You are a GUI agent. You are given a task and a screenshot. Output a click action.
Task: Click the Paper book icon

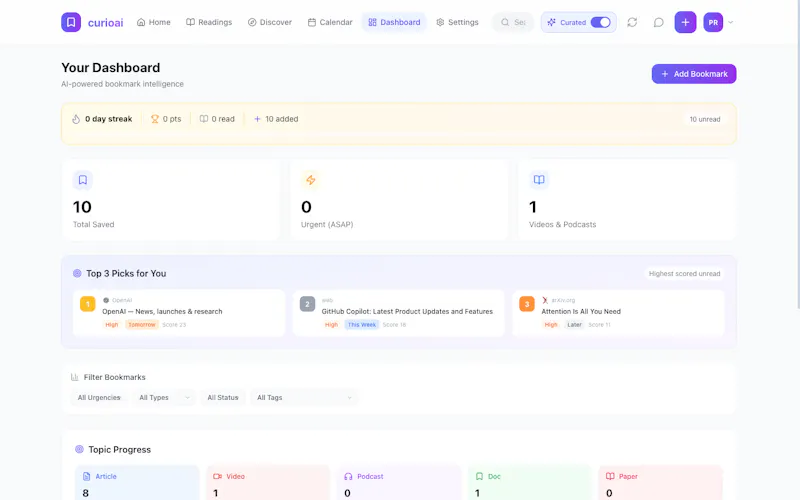610,477
